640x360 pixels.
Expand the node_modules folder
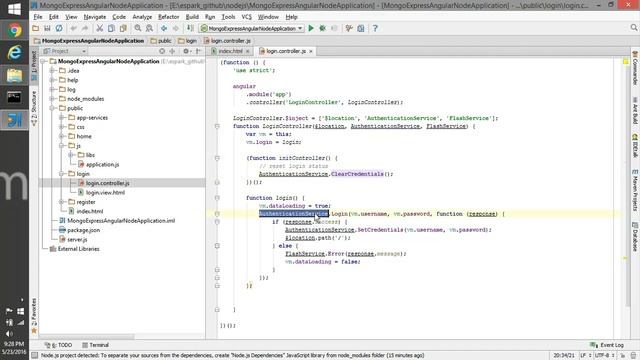click(x=52, y=99)
